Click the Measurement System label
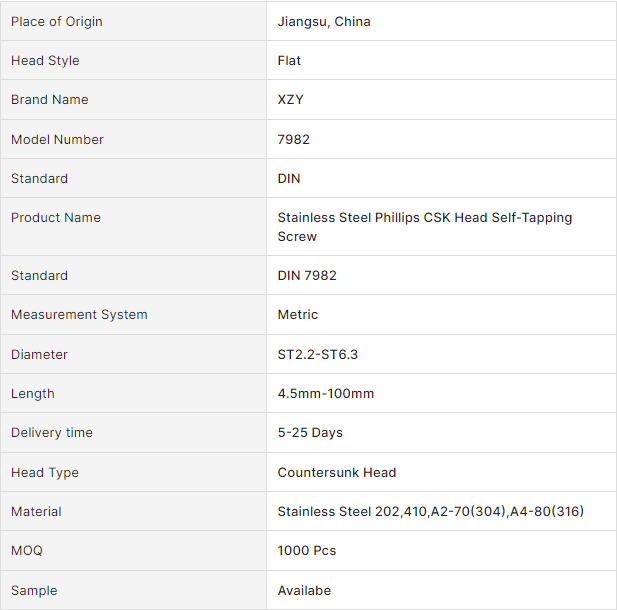This screenshot has height=610, width=617. (x=79, y=314)
